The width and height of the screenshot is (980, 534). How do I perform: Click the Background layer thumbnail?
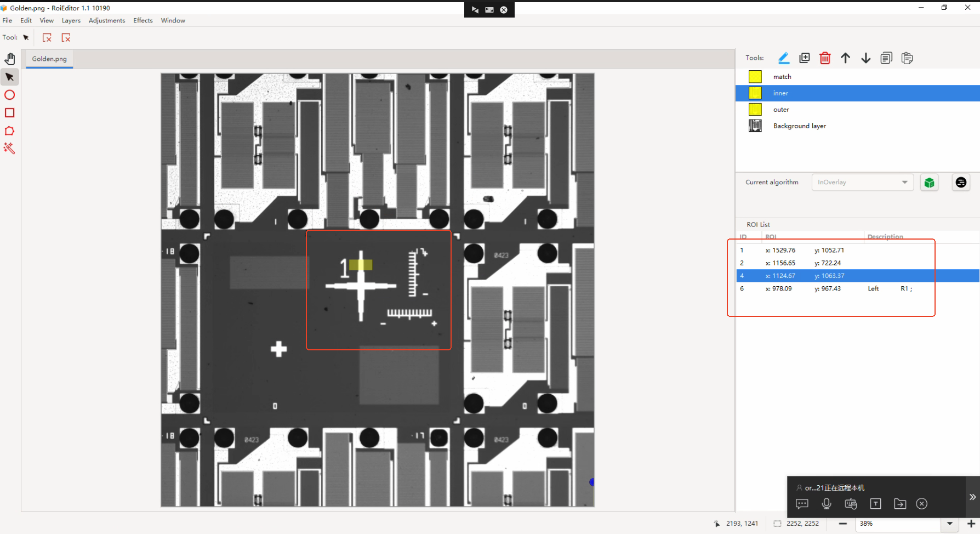tap(755, 126)
